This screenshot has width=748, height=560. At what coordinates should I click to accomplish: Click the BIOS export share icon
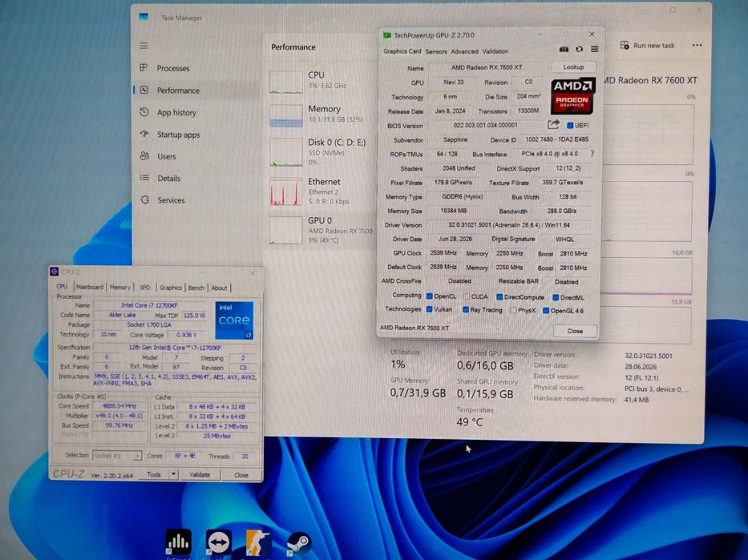(553, 125)
